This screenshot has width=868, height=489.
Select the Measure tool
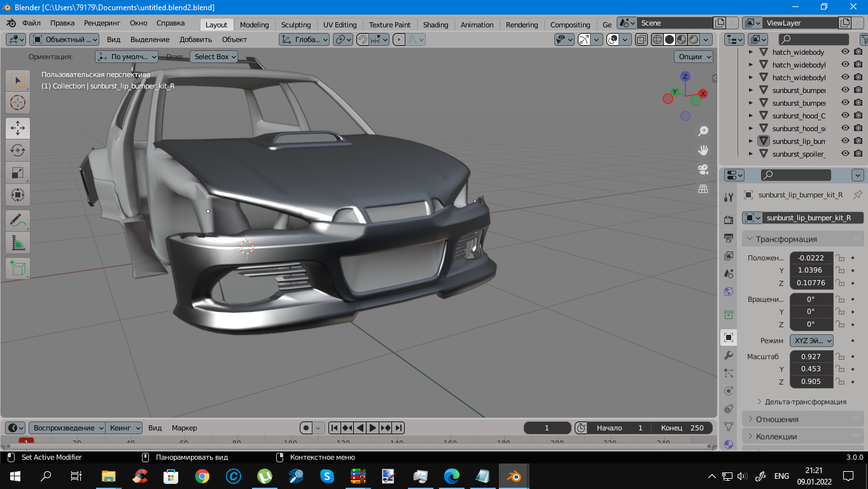point(18,243)
